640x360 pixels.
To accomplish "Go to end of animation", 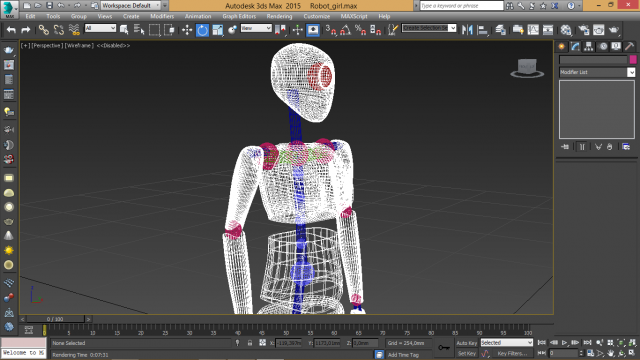I will tap(587, 342).
